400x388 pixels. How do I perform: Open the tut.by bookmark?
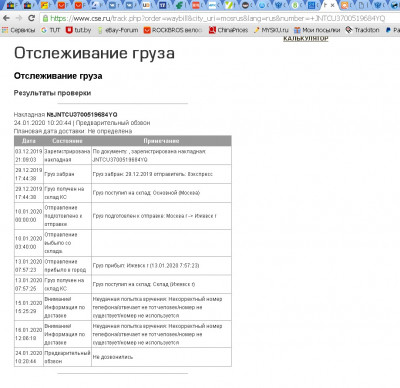point(78,30)
